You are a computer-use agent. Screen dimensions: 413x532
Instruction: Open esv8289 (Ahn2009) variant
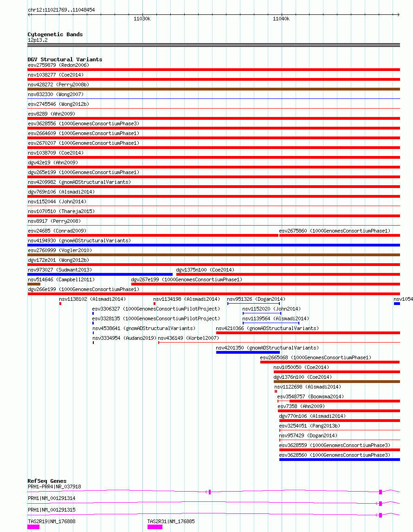(52, 114)
